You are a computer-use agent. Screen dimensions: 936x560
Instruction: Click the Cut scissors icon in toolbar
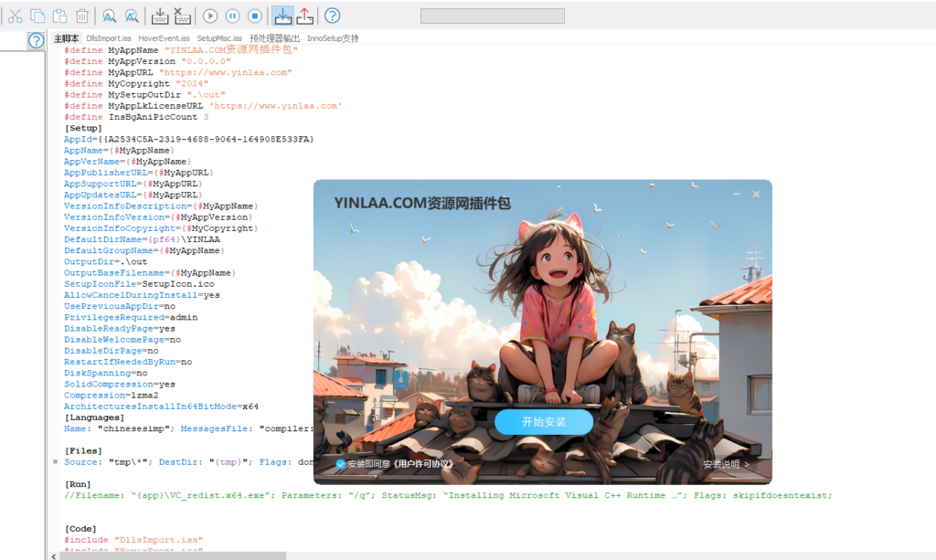[16, 16]
